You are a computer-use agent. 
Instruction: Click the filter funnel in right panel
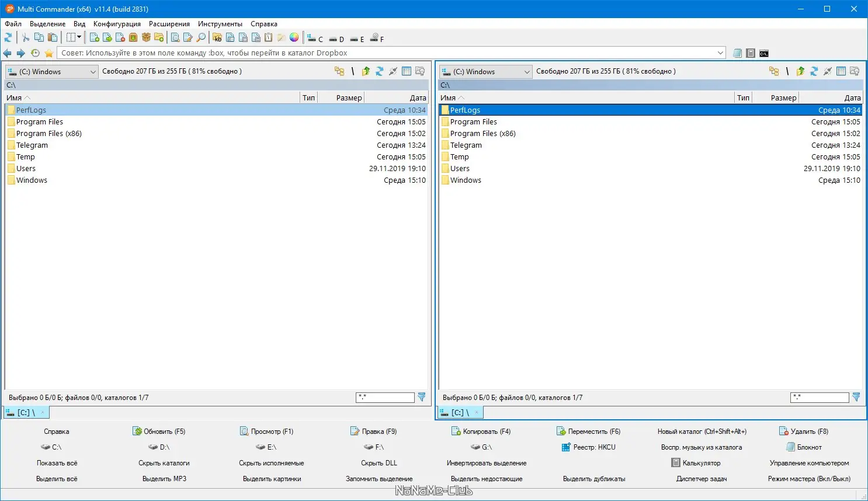[856, 397]
